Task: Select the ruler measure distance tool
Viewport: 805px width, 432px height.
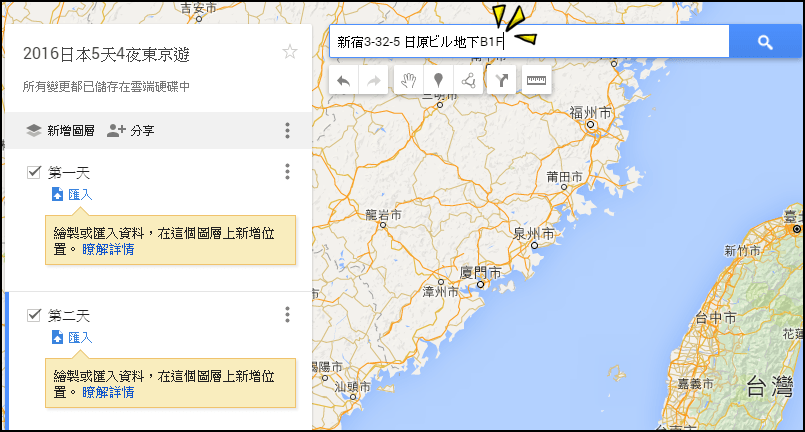Action: click(x=536, y=80)
